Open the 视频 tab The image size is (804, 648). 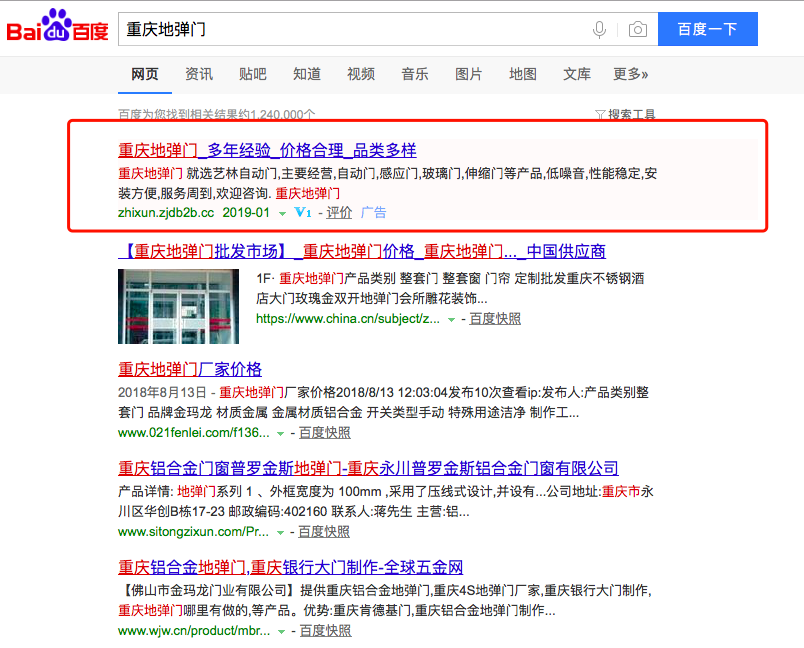point(361,74)
